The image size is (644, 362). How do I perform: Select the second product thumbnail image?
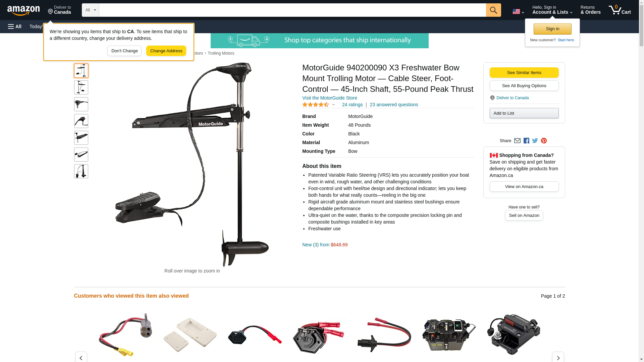81,87
